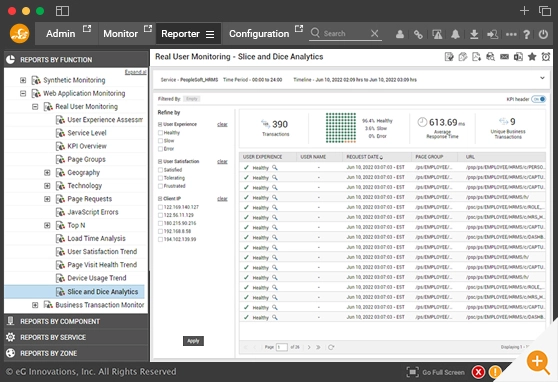Click magnifier icon in first Healthy row
Screen dimensions: 558x382
[x=275, y=167]
